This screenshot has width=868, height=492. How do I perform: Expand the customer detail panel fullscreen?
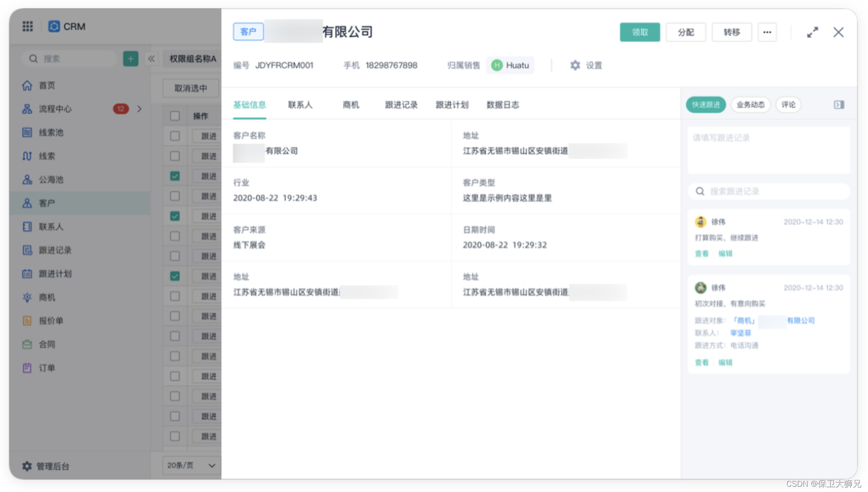pos(812,32)
